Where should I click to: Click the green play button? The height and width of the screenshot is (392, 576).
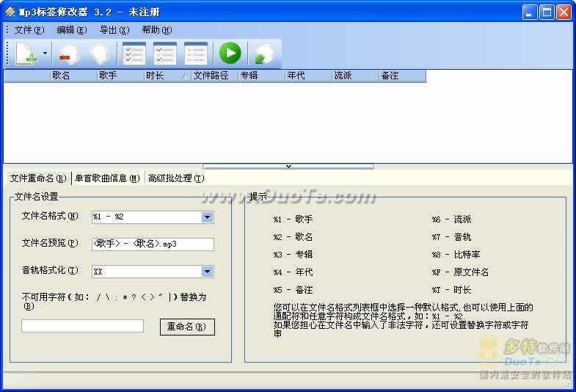point(230,53)
